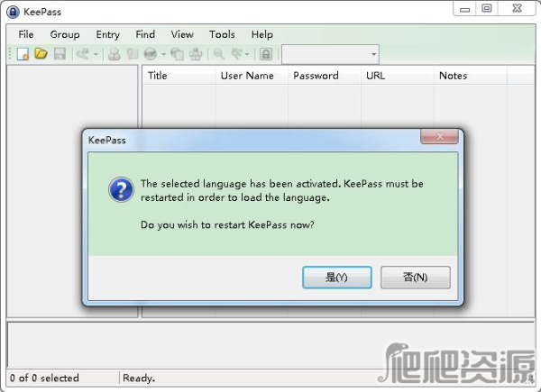This screenshot has width=541, height=392.
Task: Open the View menu
Action: (x=182, y=34)
